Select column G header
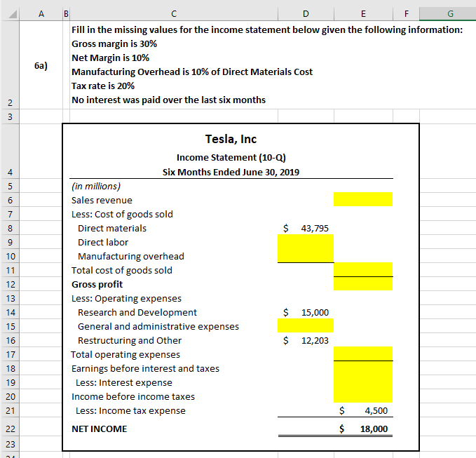The image size is (476, 458). (x=448, y=14)
